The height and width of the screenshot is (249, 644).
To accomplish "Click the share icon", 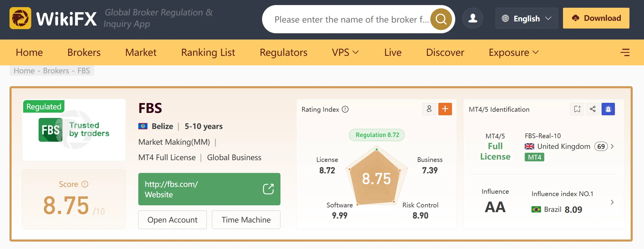I will pyautogui.click(x=593, y=109).
